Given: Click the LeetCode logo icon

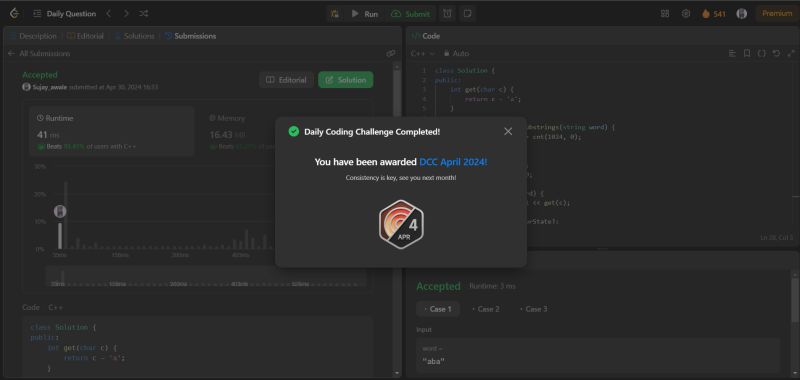Looking at the screenshot, I should pos(15,14).
